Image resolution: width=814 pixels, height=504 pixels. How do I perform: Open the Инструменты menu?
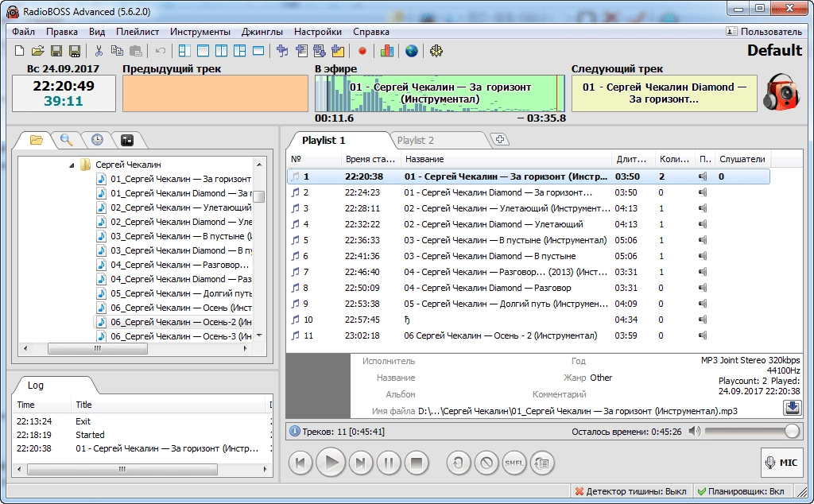(200, 32)
